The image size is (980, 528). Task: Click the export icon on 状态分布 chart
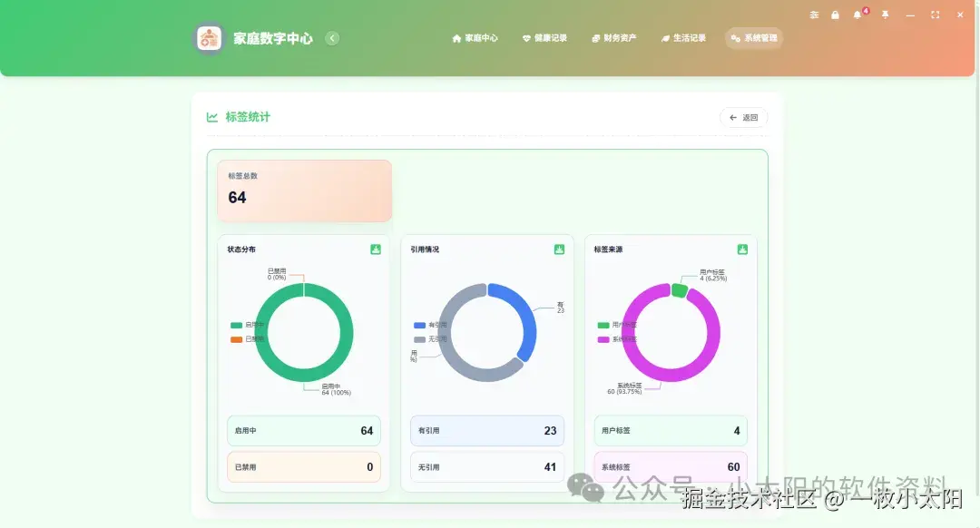point(375,249)
